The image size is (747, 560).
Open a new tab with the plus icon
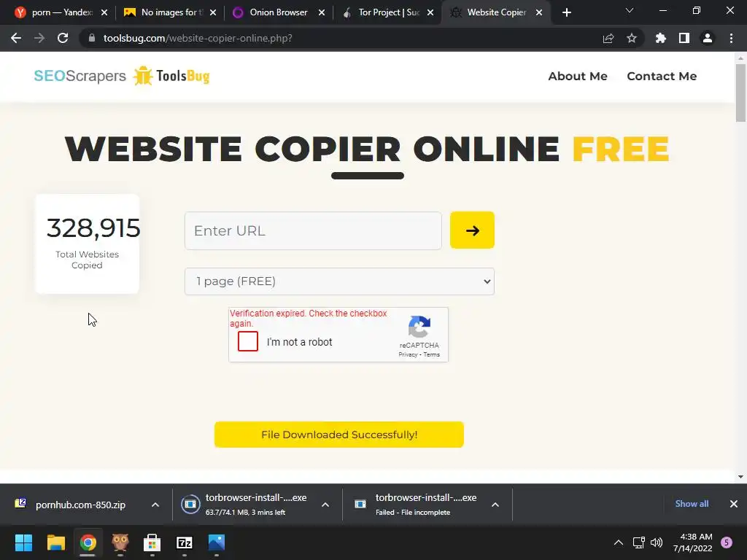566,12
